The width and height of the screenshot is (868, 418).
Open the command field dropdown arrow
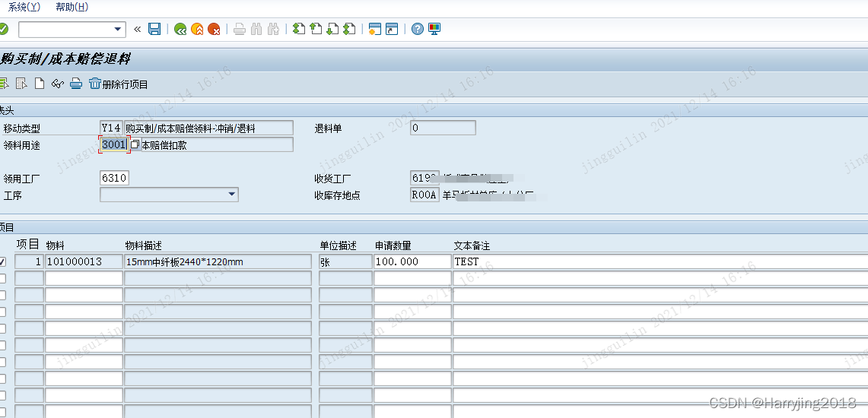coord(117,30)
